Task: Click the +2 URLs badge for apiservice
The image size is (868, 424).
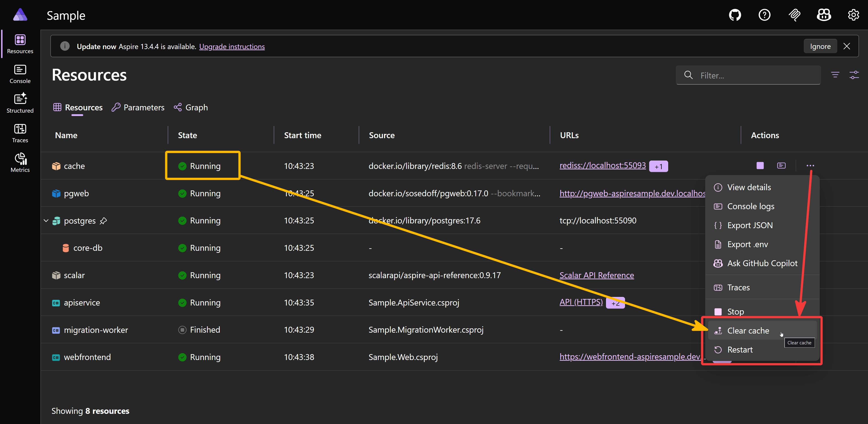Action: (x=615, y=303)
